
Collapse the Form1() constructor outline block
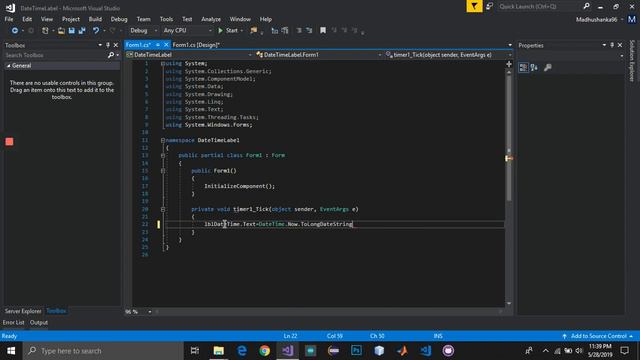(163, 171)
